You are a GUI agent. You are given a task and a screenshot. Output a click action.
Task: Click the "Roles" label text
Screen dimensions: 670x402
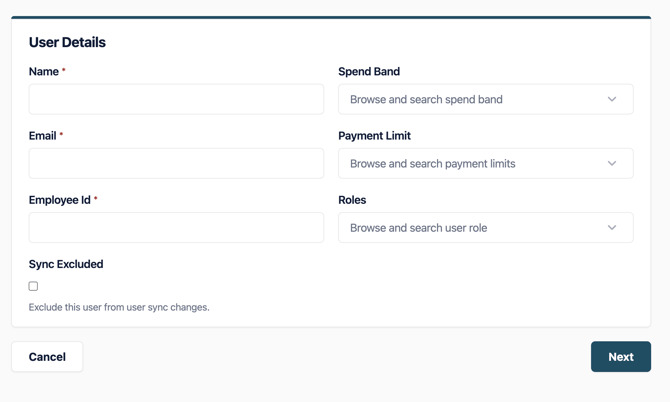pos(352,200)
